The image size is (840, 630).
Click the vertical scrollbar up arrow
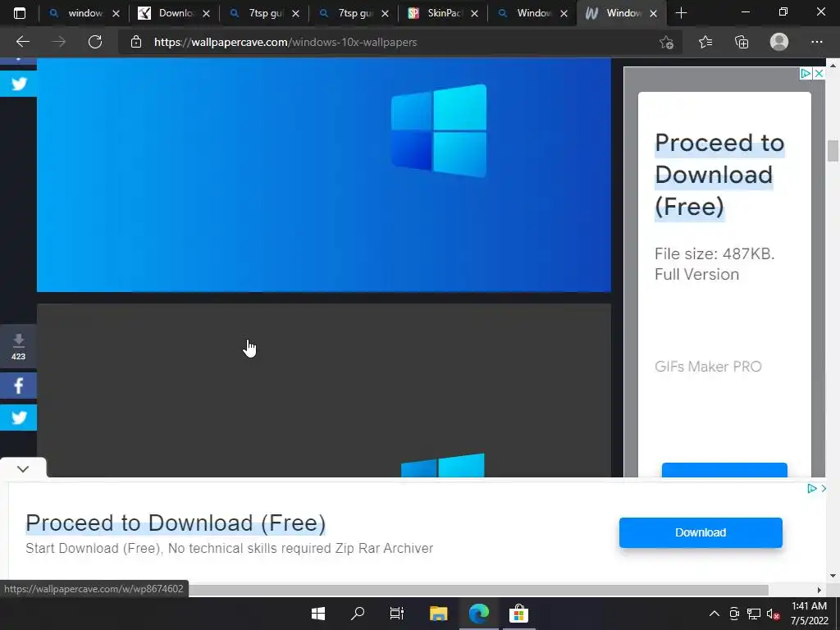pos(833,65)
